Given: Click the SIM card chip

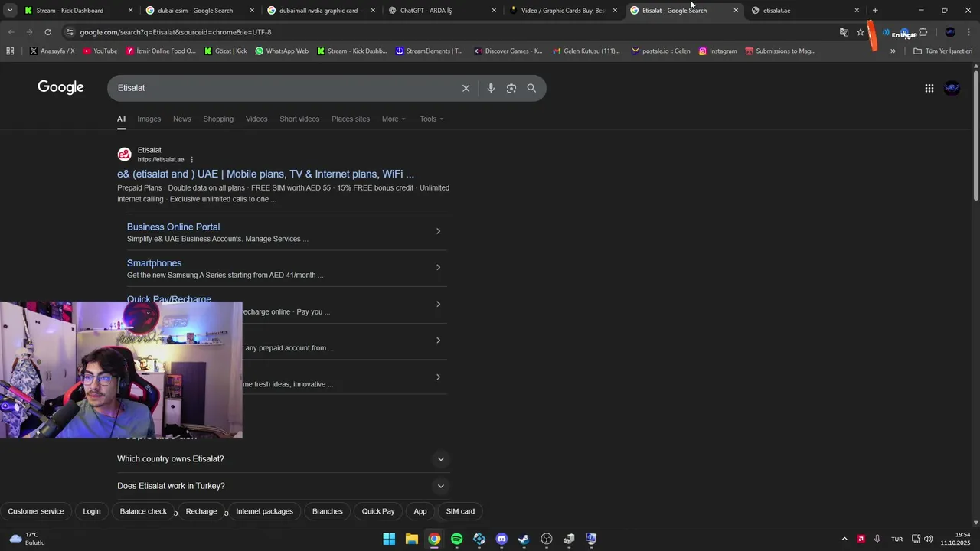Looking at the screenshot, I should (460, 511).
